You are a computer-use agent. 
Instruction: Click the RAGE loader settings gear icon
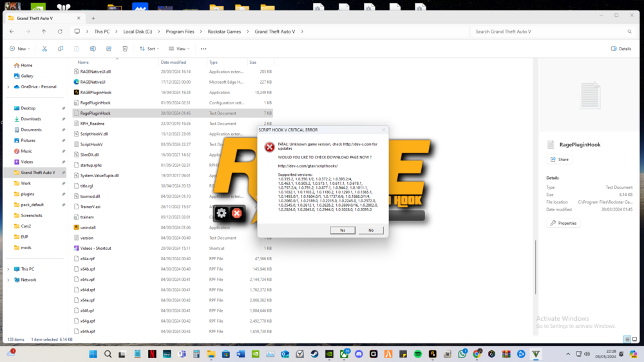pos(222,213)
